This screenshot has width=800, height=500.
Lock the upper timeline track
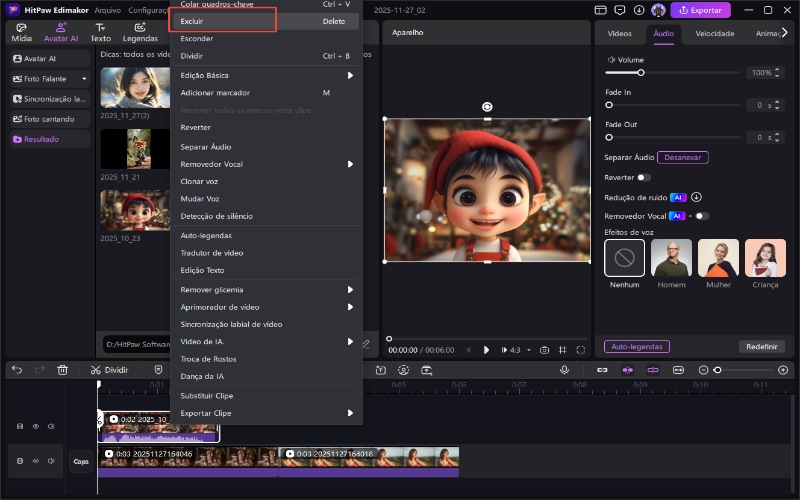click(x=20, y=426)
